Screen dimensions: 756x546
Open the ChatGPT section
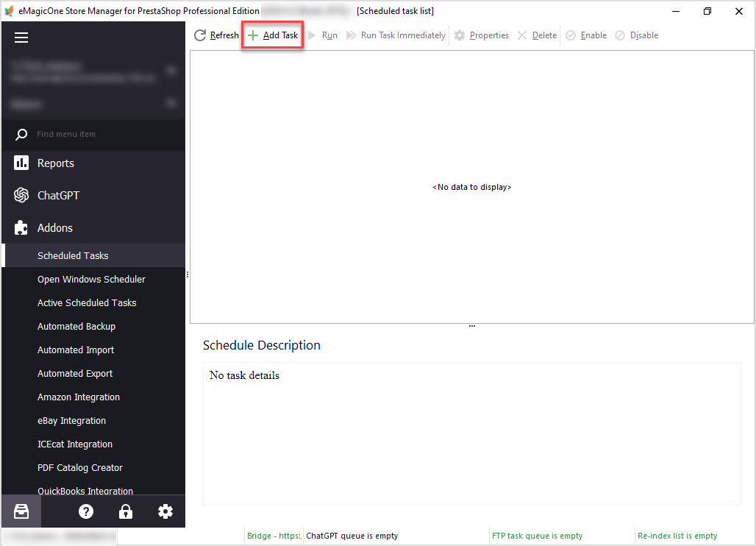[93, 195]
